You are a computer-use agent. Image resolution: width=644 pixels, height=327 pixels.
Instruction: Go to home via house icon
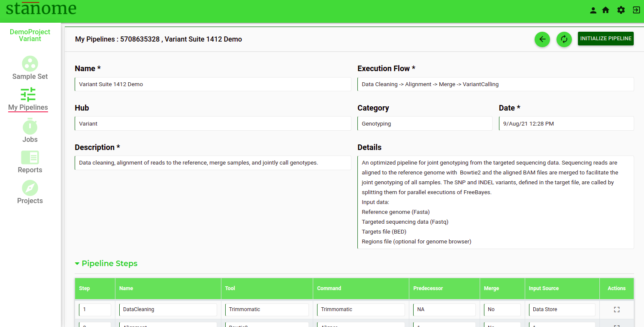tap(606, 10)
